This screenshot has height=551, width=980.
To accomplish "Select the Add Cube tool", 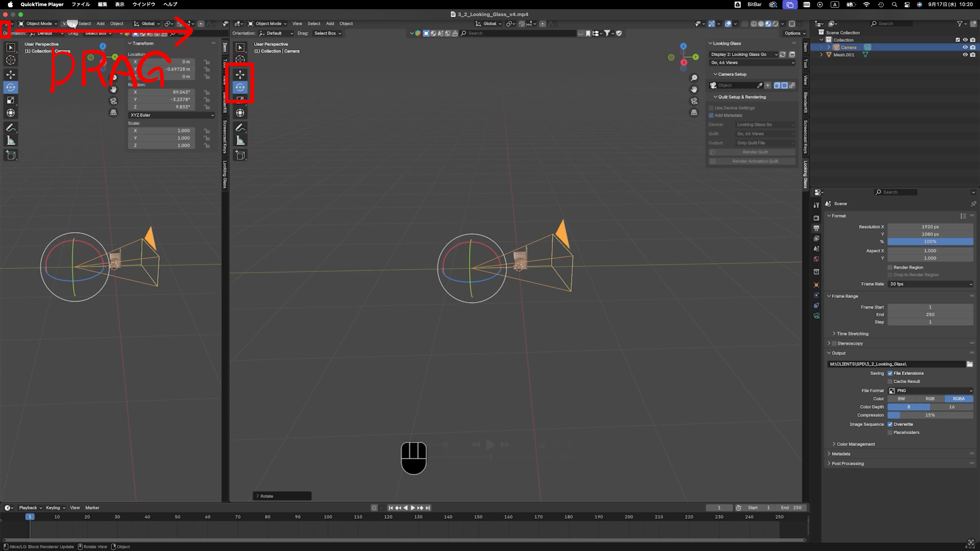I will tap(240, 155).
